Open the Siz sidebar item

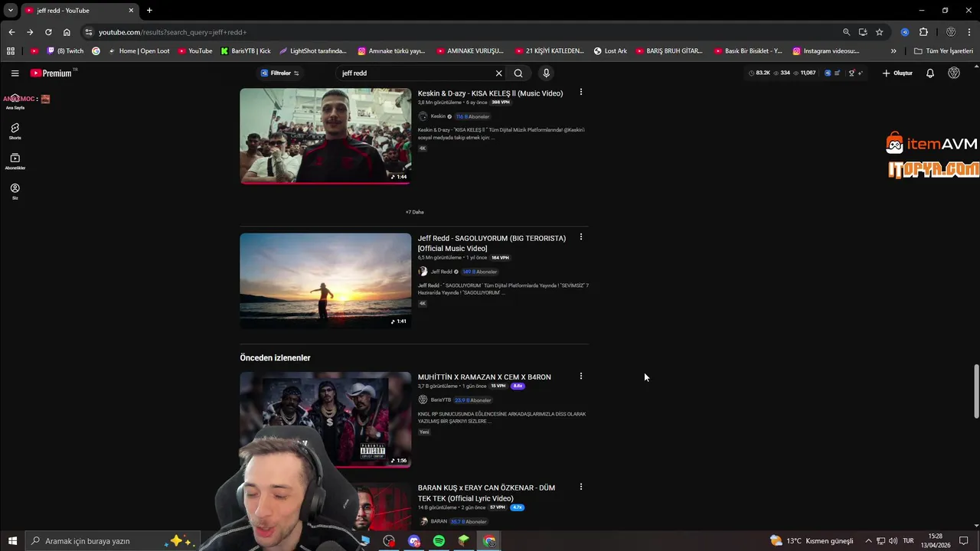tap(15, 191)
